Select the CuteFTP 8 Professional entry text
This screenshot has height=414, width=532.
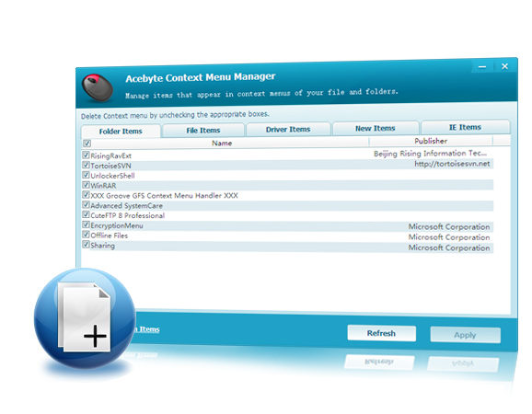pos(128,215)
